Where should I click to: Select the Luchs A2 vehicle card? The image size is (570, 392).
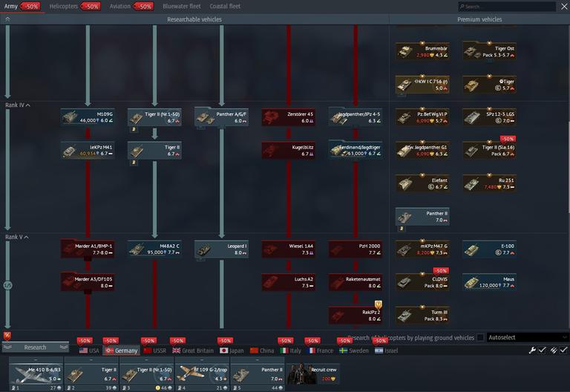pyautogui.click(x=288, y=282)
